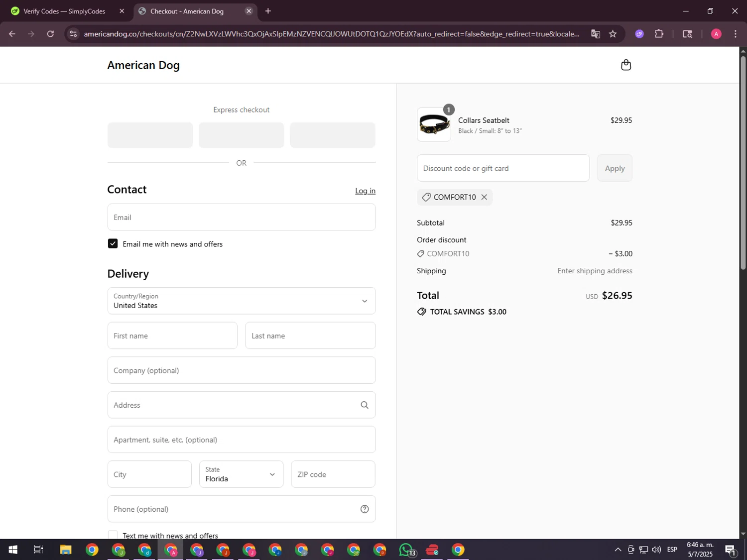The height and width of the screenshot is (560, 747).
Task: Open the volume icon in system tray
Action: (x=656, y=550)
